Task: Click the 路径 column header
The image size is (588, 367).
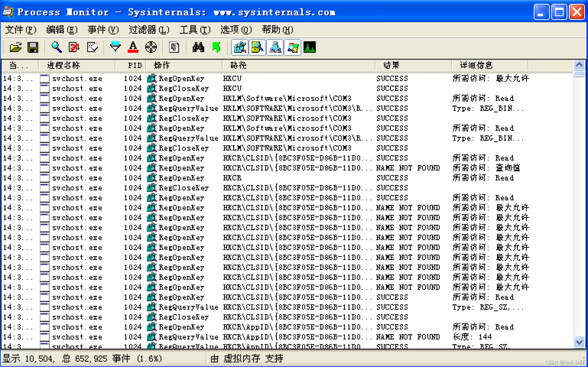Action: pyautogui.click(x=299, y=65)
